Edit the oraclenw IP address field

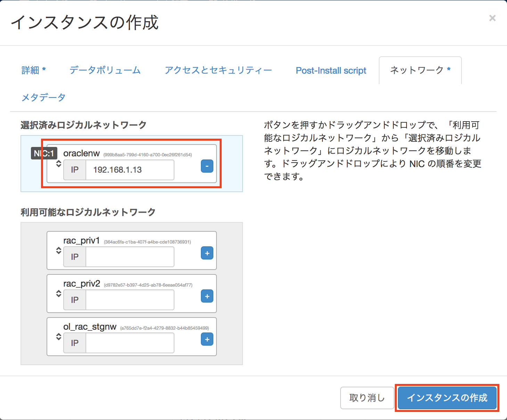(130, 170)
